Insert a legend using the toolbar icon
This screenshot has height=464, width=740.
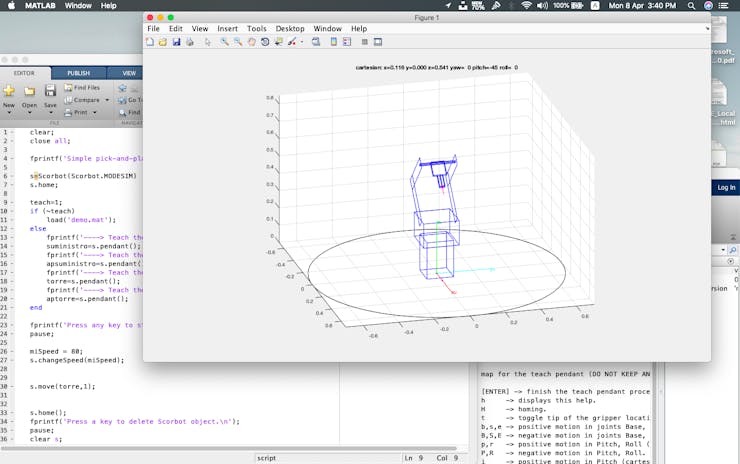[x=347, y=42]
